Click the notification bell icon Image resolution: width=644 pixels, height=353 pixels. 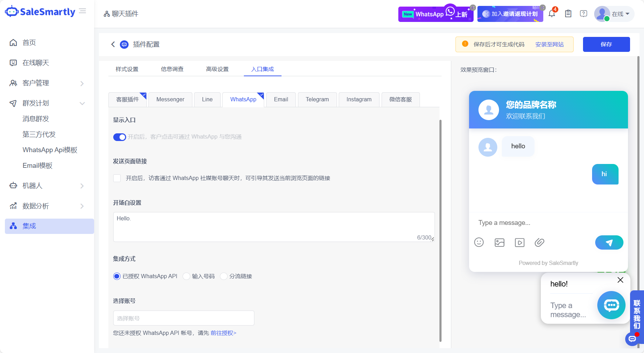(552, 14)
